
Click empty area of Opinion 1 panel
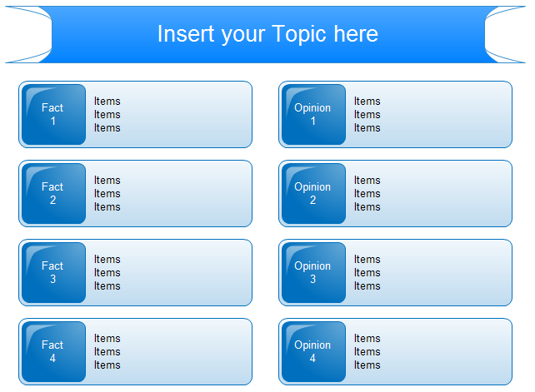point(450,115)
